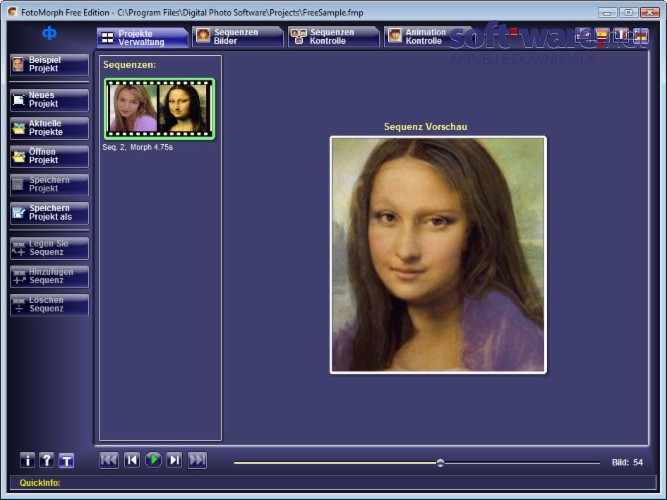Jump to last frame with fast-forward button
Viewport: 667px width, 500px height.
(x=197, y=460)
